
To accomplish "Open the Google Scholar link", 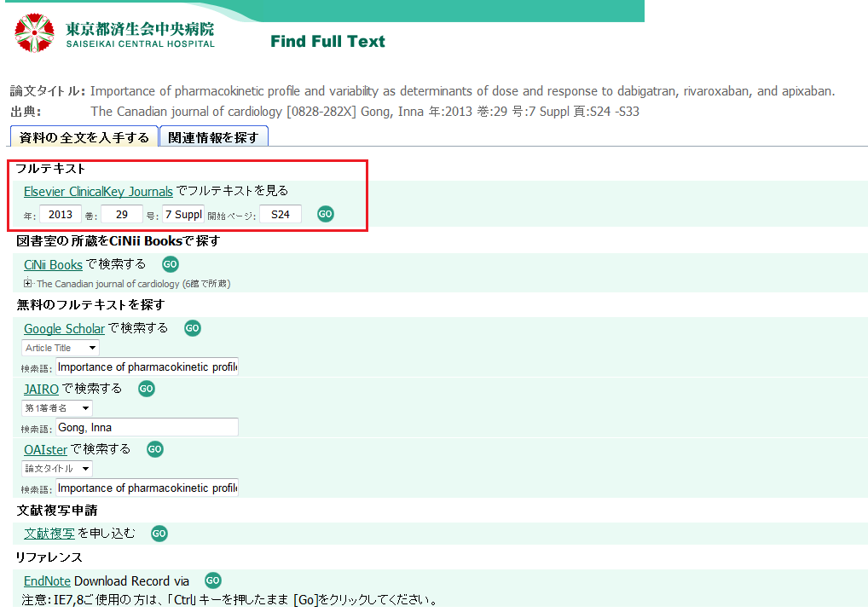I will pos(64,329).
